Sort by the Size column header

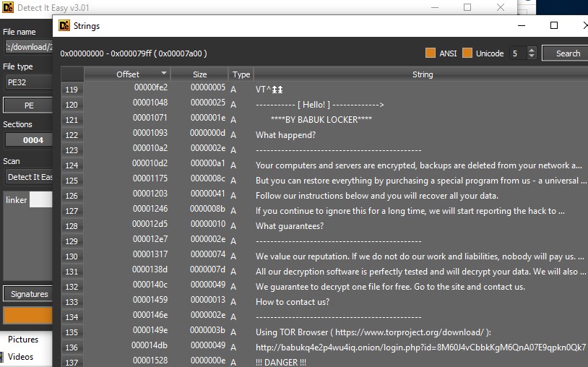[x=199, y=74]
